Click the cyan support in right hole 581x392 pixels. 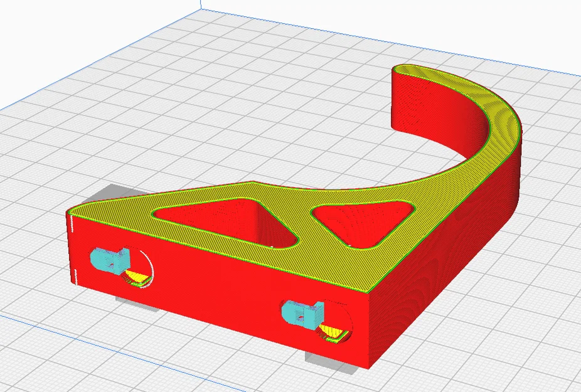[302, 315]
